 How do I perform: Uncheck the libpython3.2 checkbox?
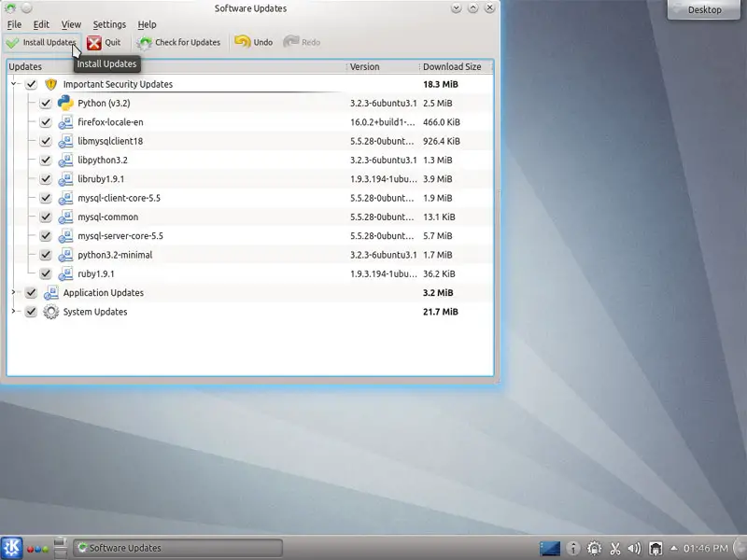[45, 160]
